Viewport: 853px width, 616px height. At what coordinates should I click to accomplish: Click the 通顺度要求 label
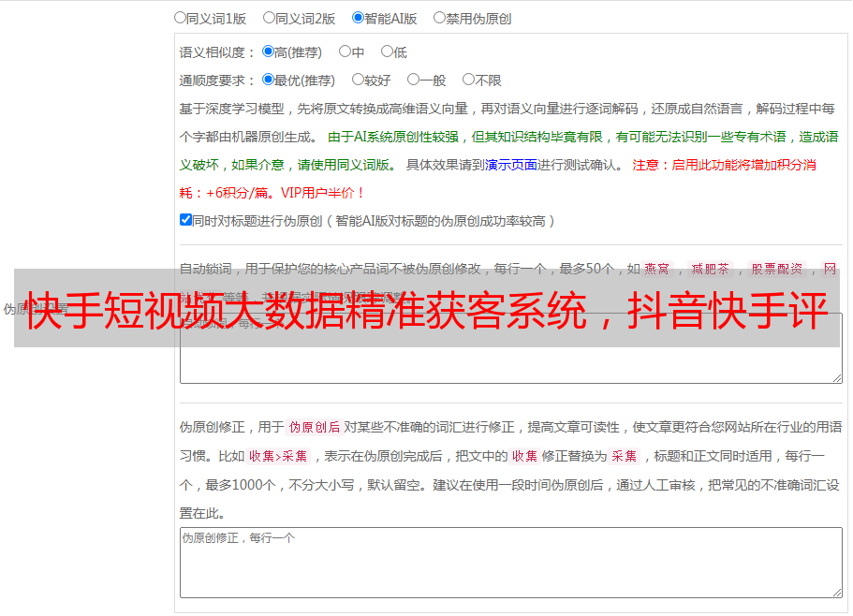click(216, 81)
